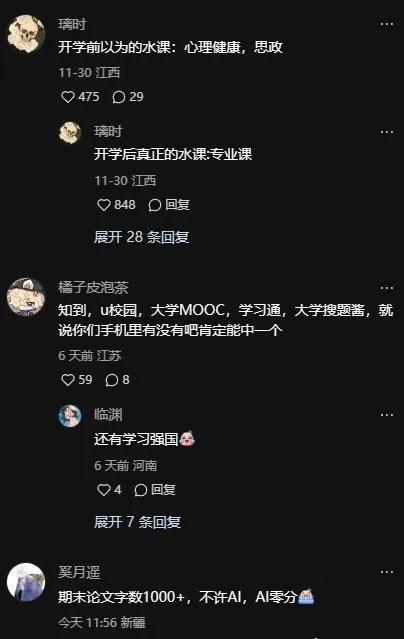Screen dimensions: 404x639
Task: Open 璃时's skull avatar profile
Action: (x=26, y=34)
